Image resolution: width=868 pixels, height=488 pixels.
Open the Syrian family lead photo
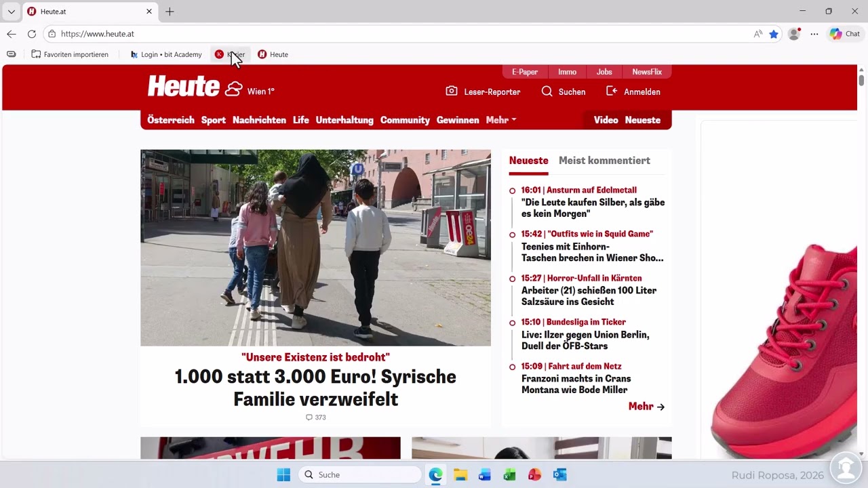pos(315,248)
